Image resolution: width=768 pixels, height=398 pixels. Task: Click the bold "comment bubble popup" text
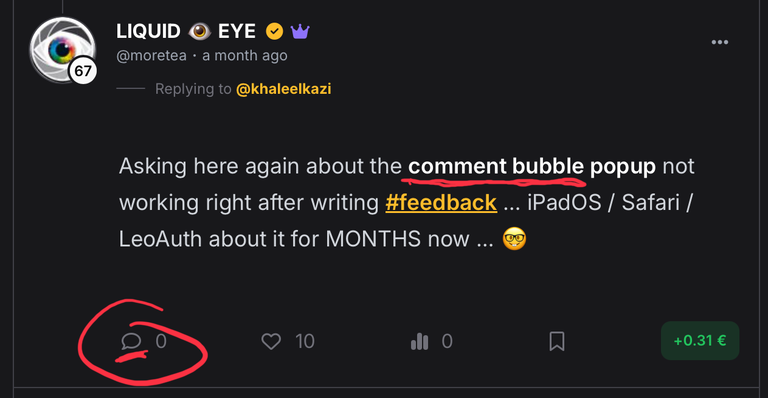(532, 166)
